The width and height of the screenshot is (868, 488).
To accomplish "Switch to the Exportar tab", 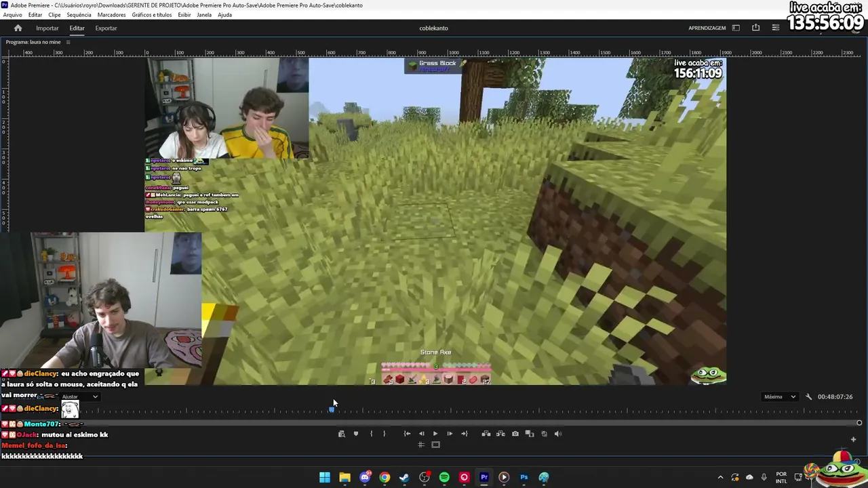I will 106,28.
